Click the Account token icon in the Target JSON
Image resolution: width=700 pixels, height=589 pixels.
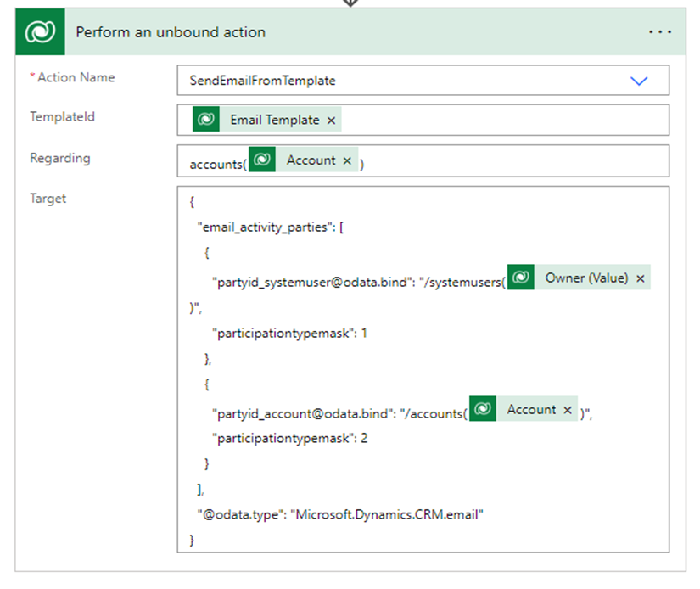pos(483,410)
